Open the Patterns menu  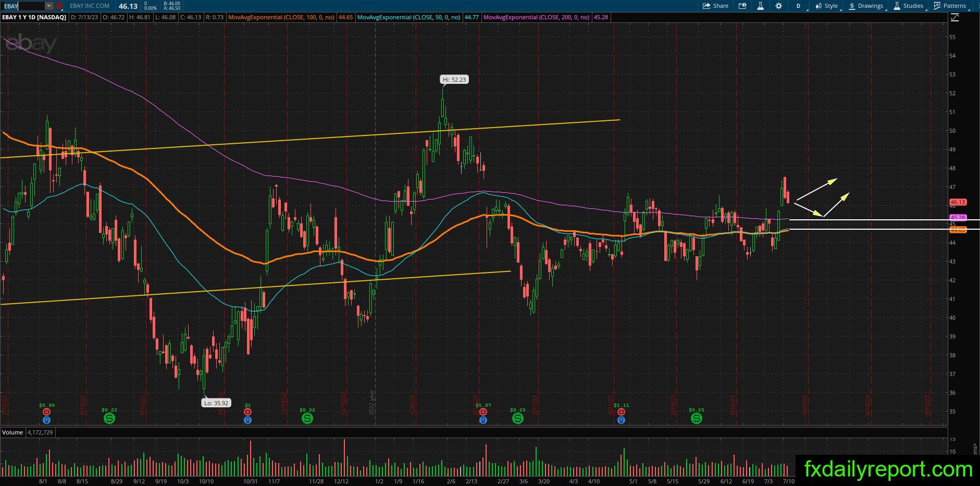pos(950,6)
